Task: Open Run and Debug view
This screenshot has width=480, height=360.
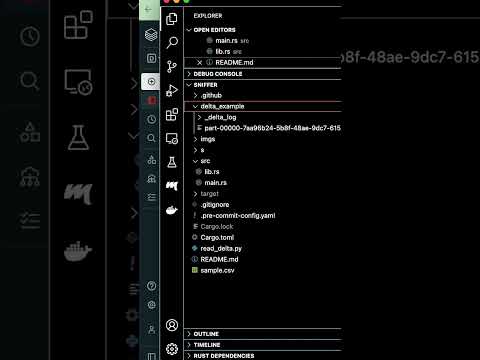Action: point(172,90)
